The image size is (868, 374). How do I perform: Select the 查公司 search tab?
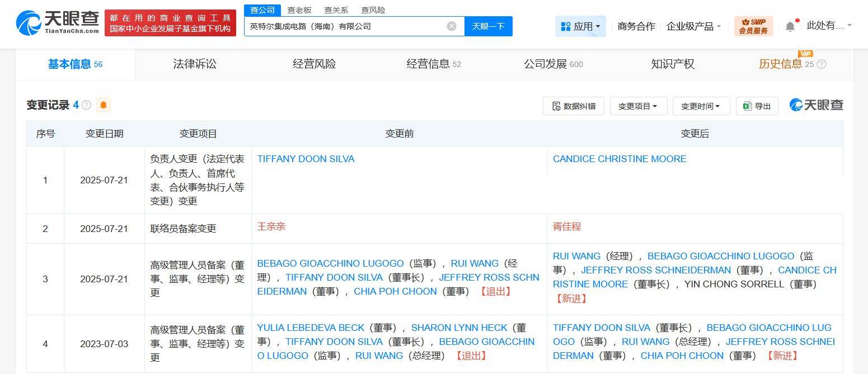pyautogui.click(x=262, y=10)
